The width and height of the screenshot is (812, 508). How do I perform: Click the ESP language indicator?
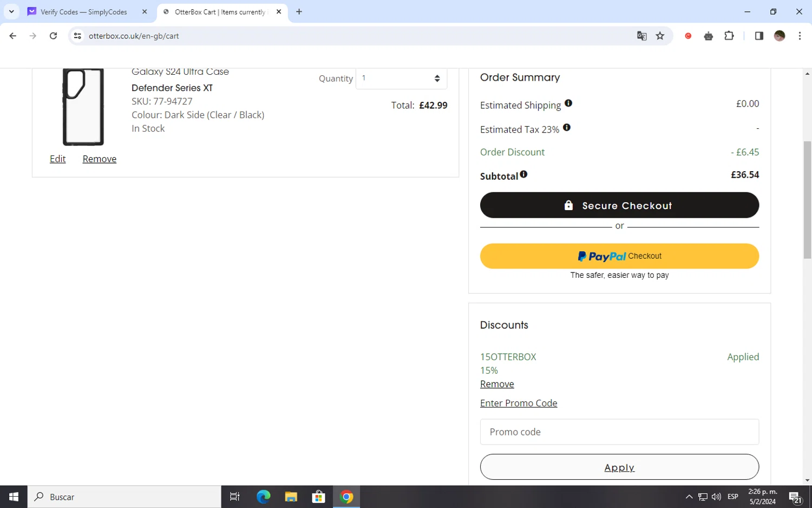(x=733, y=497)
